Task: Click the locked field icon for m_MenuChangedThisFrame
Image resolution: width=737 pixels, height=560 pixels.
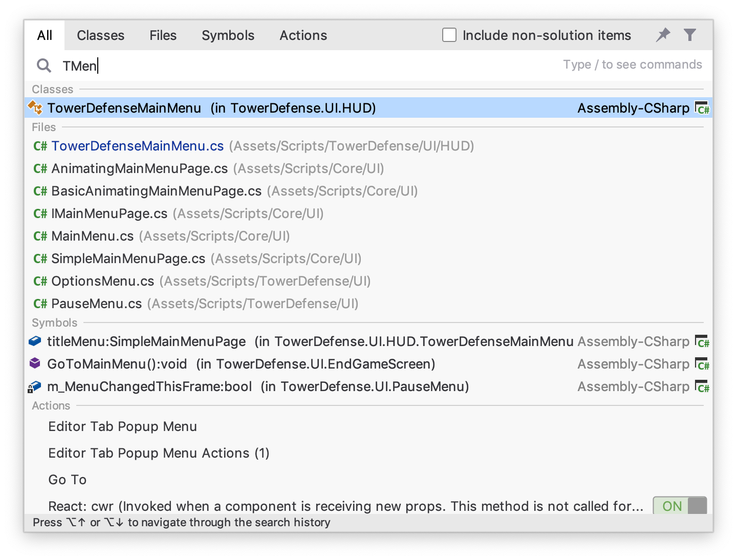Action: pos(34,386)
